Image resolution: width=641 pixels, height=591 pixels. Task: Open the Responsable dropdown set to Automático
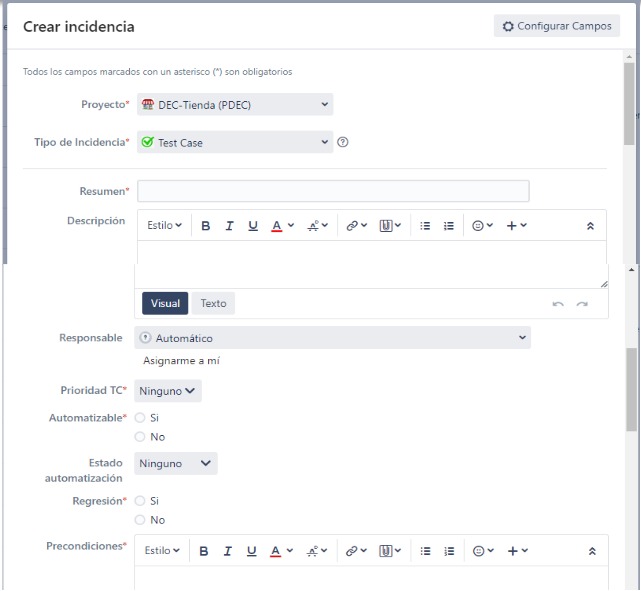pyautogui.click(x=332, y=338)
